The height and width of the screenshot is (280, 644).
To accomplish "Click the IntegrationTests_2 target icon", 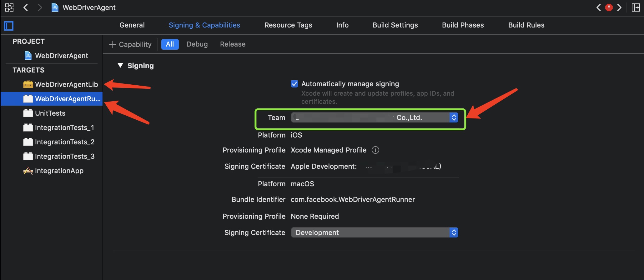I will pos(28,142).
